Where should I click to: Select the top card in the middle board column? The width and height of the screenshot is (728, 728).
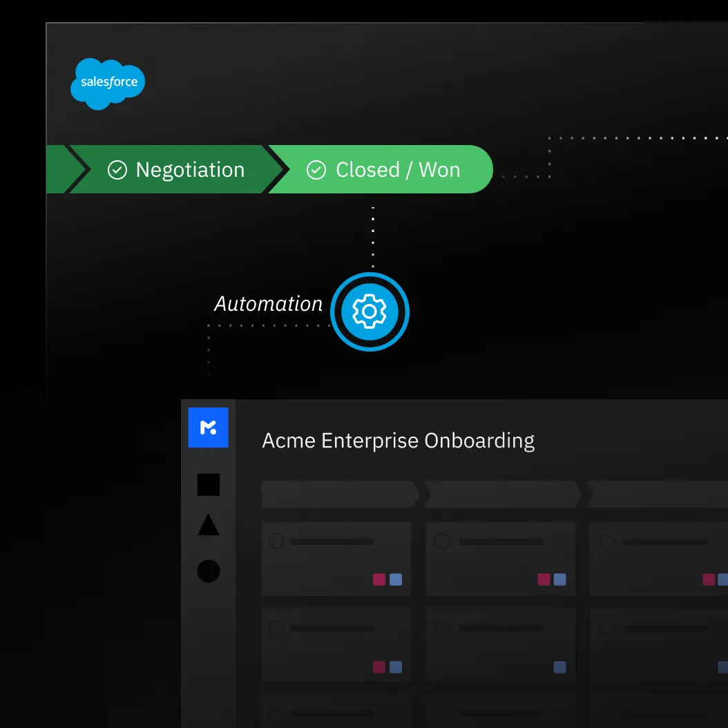(500, 559)
